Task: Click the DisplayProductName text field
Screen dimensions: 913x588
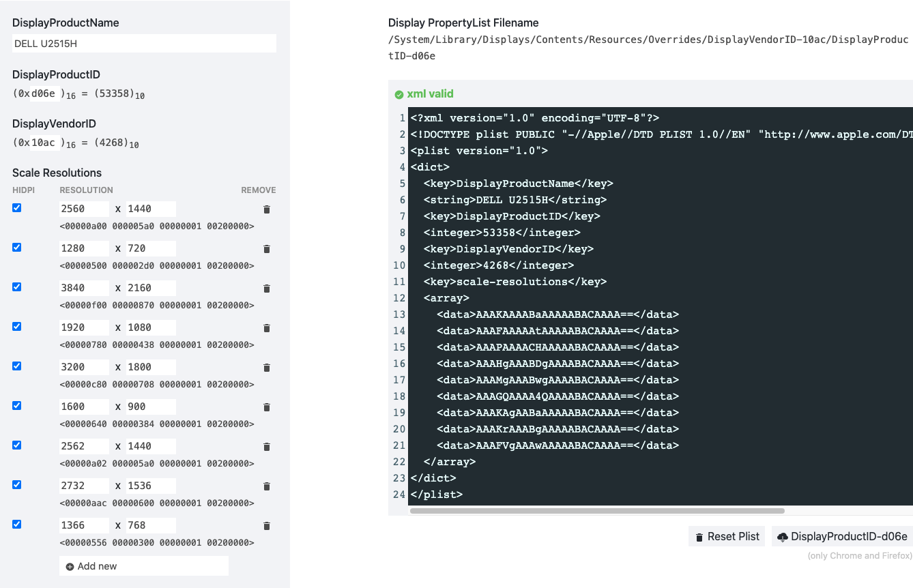Action: coord(144,44)
